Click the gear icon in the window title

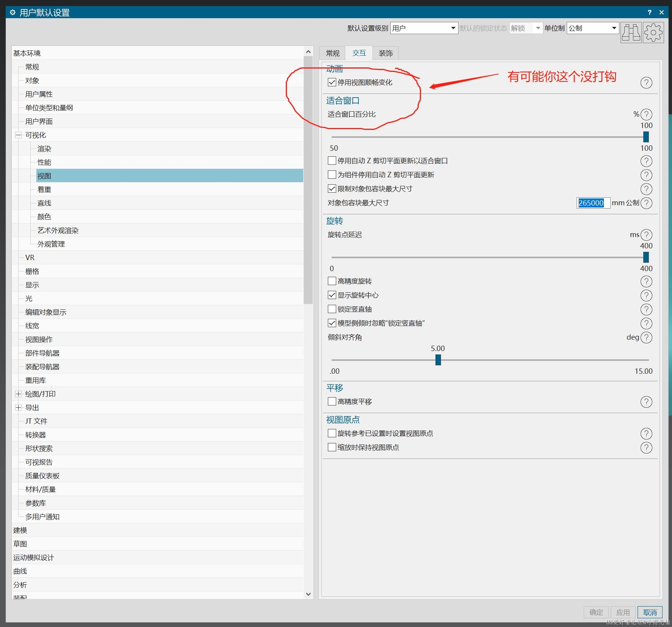13,12
